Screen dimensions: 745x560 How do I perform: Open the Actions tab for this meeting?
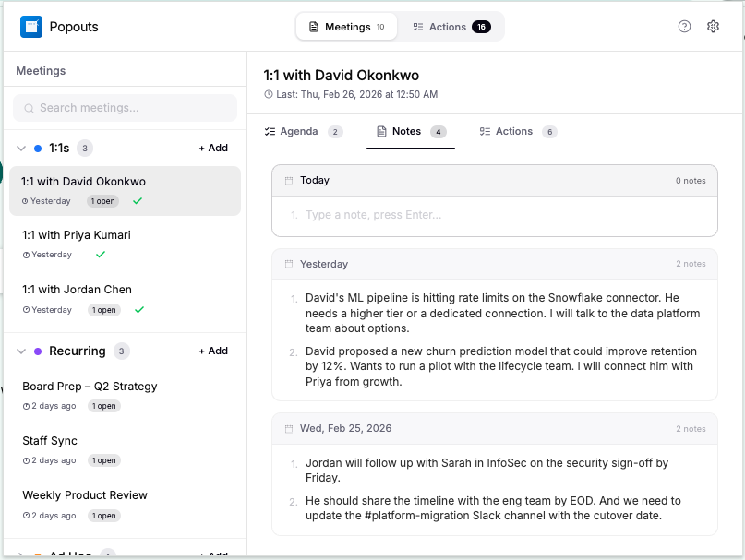click(x=516, y=131)
